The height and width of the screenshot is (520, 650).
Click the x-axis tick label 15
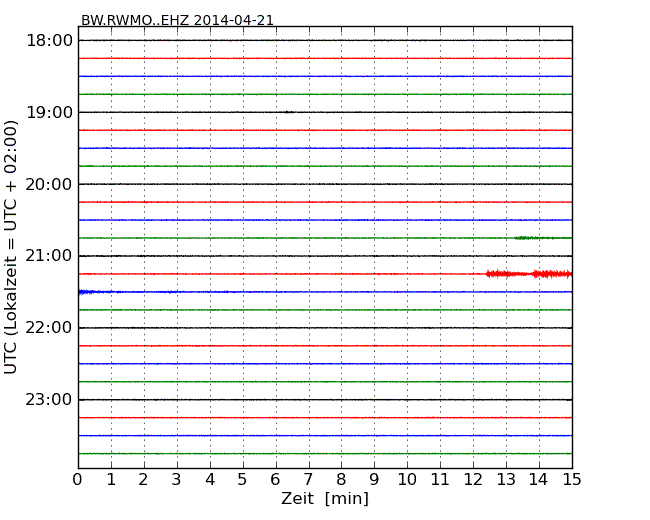coord(572,479)
